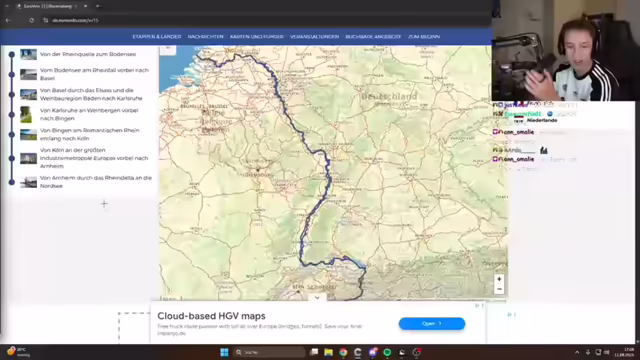Open the Etappen & Länder menu
This screenshot has height=360, width=640.
[157, 37]
